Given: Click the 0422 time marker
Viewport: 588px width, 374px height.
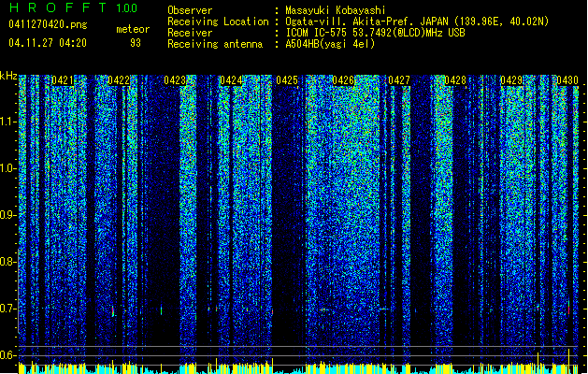Looking at the screenshot, I should 119,80.
